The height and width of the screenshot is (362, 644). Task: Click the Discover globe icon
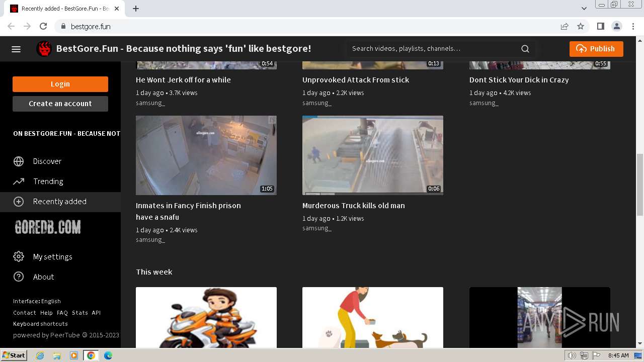point(19,161)
